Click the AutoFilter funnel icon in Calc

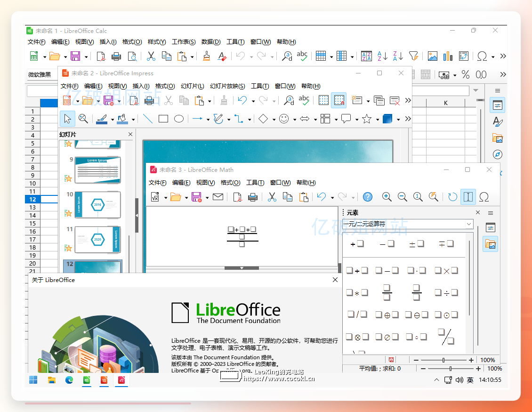pyautogui.click(x=413, y=56)
